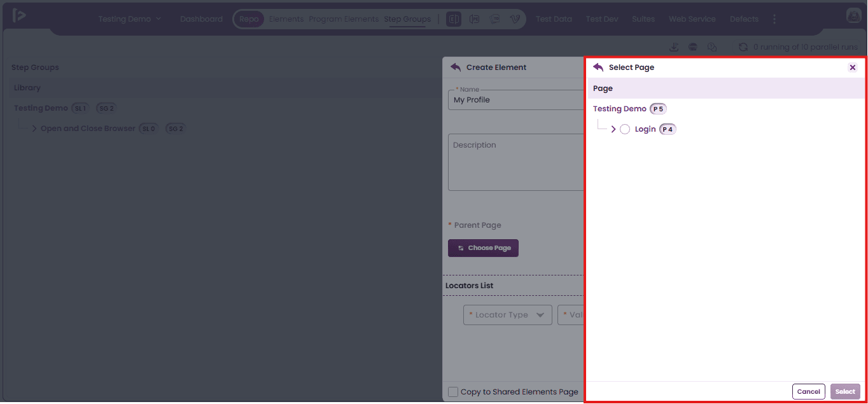The width and height of the screenshot is (868, 404).
Task: Open the Suites menu
Action: coord(643,19)
